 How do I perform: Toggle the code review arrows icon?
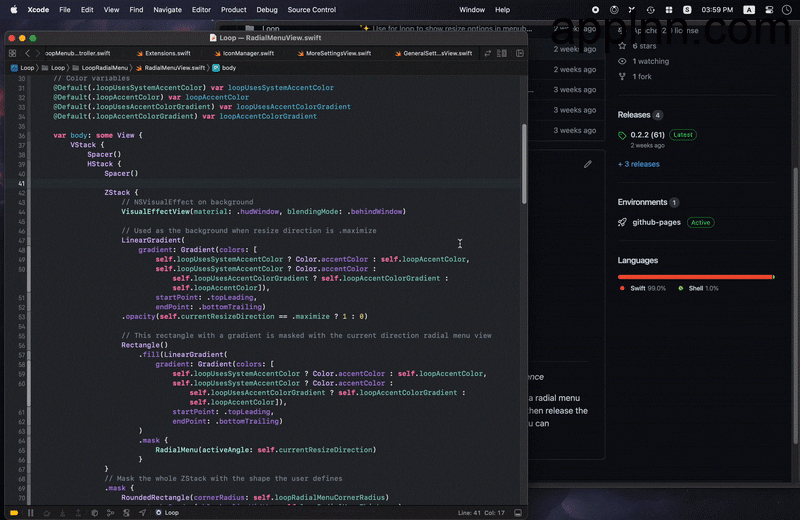[x=488, y=53]
